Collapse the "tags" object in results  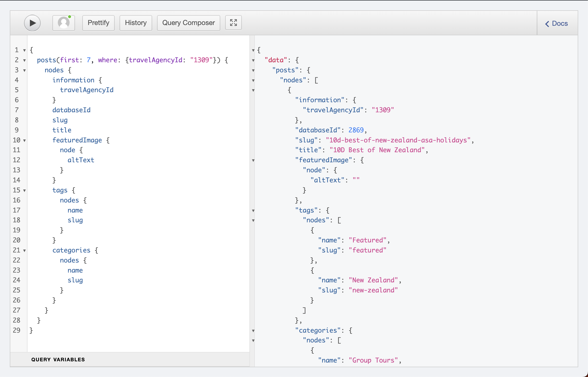click(253, 211)
